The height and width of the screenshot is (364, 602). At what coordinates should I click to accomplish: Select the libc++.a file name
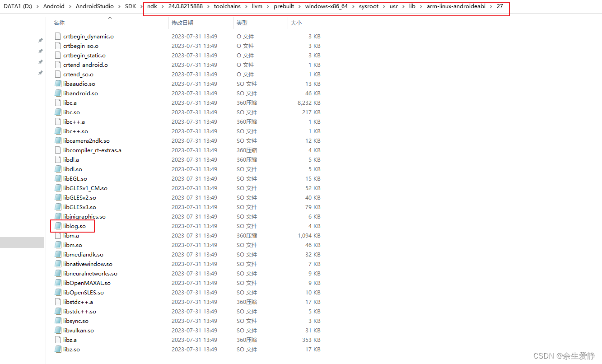74,121
